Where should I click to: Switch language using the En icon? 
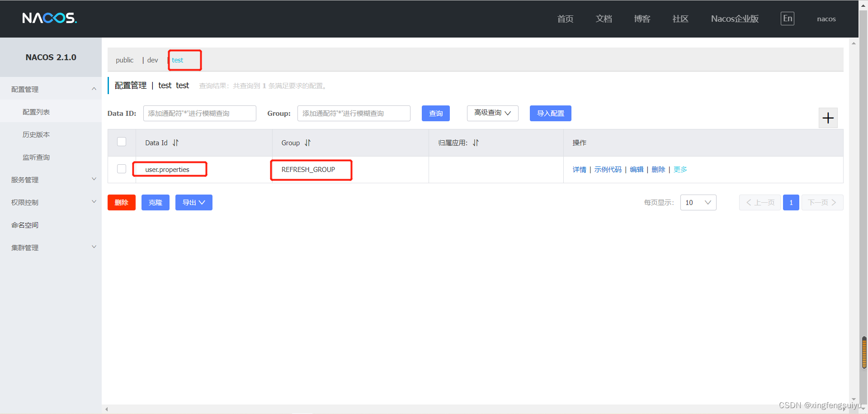pos(787,18)
